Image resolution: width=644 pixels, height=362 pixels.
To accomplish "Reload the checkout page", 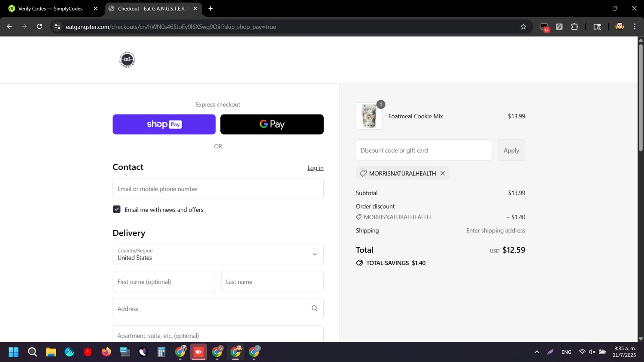I will point(39,27).
